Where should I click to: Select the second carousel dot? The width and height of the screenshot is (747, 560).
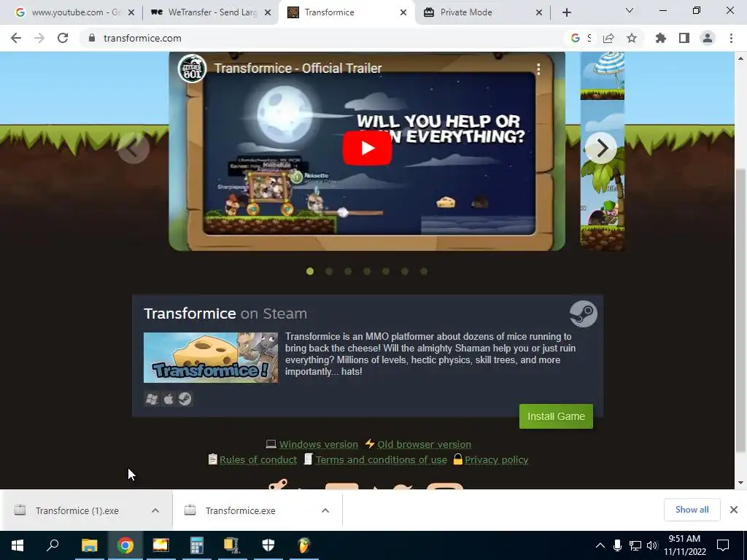pos(329,271)
